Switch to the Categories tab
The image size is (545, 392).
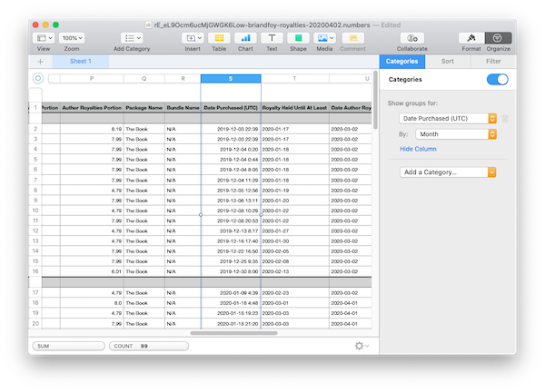401,62
